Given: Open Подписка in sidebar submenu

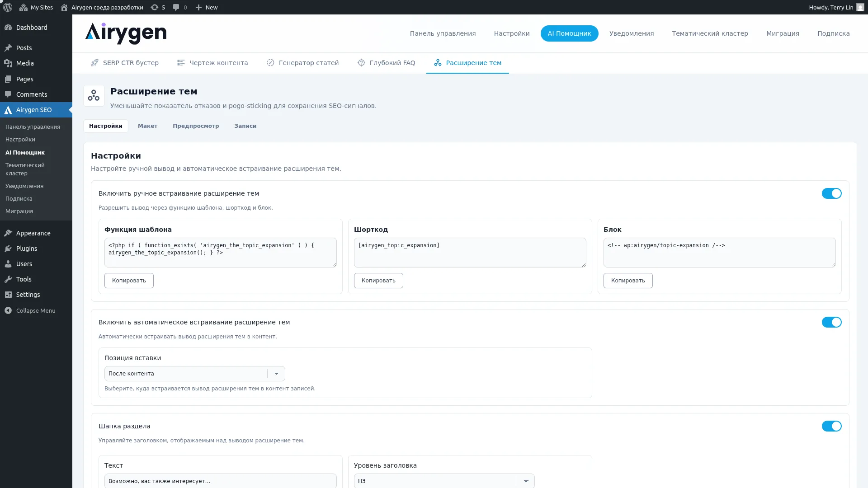Looking at the screenshot, I should [19, 199].
